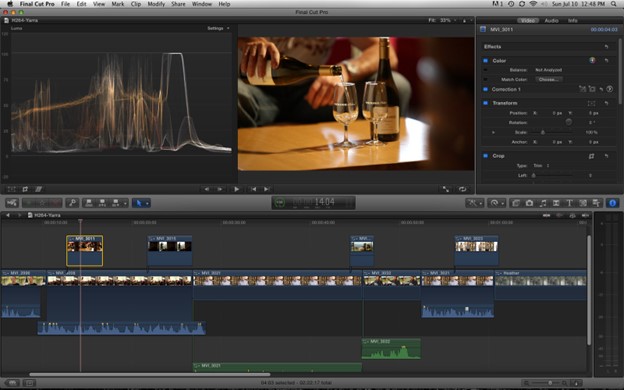Open the Modify menu
Image resolution: width=624 pixels, height=390 pixels.
(156, 4)
